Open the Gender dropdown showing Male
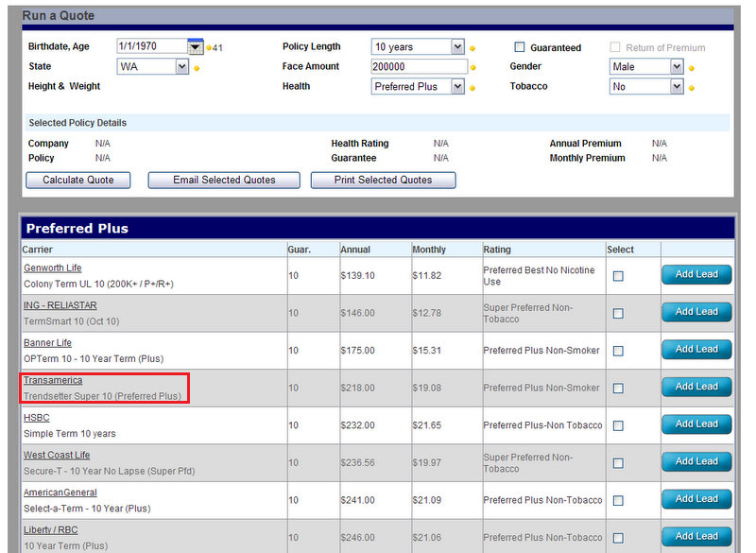 click(677, 66)
